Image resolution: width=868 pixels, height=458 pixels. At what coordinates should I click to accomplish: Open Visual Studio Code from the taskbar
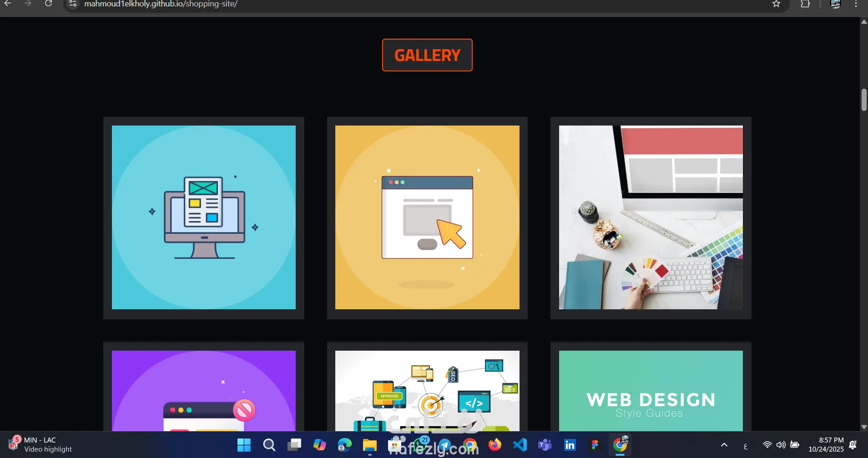click(x=520, y=445)
